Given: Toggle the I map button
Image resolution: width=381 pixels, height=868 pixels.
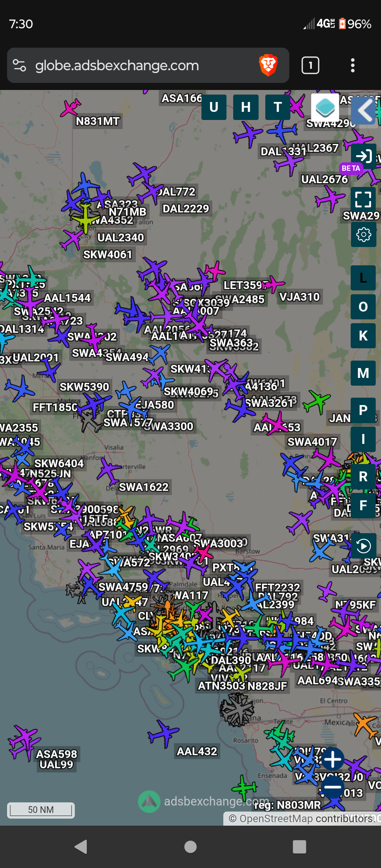Looking at the screenshot, I should point(363,439).
